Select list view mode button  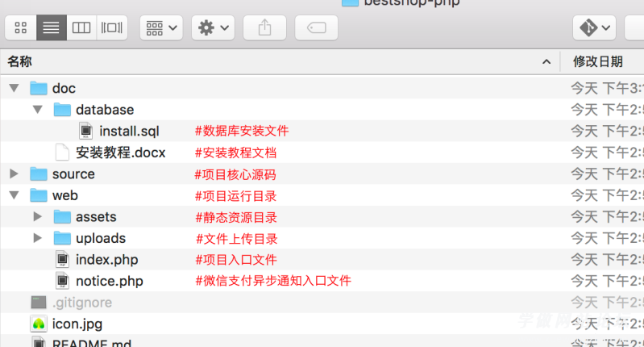pyautogui.click(x=51, y=27)
